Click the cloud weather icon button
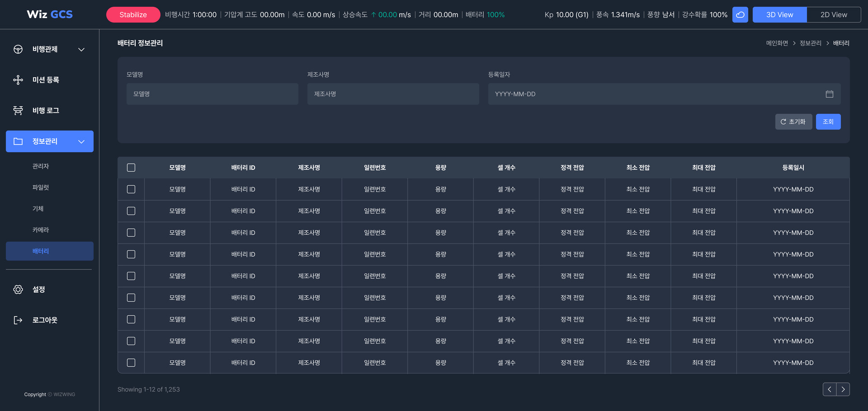The image size is (868, 411). (740, 15)
